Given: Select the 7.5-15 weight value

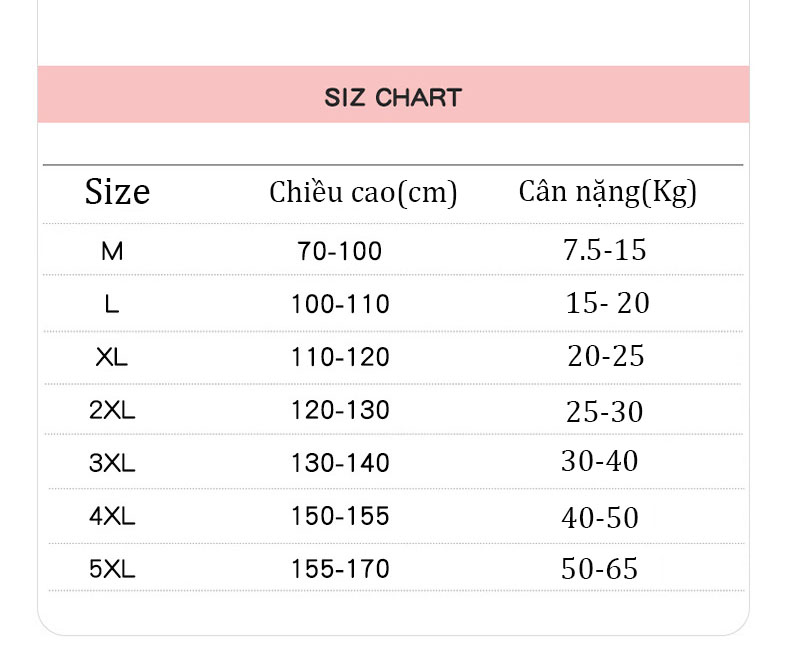Looking at the screenshot, I should [605, 250].
